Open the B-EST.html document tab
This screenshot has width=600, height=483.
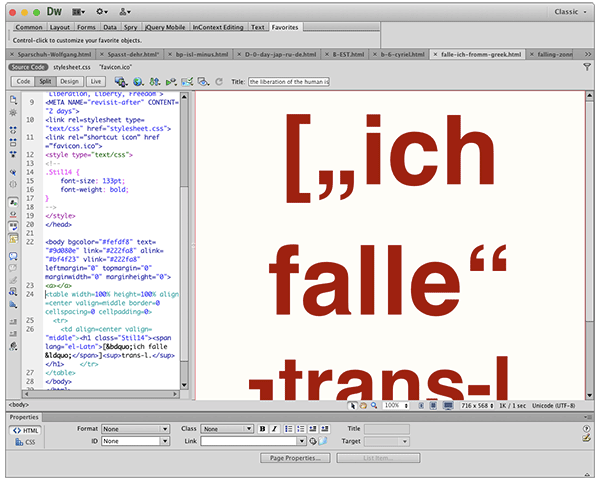pos(345,54)
